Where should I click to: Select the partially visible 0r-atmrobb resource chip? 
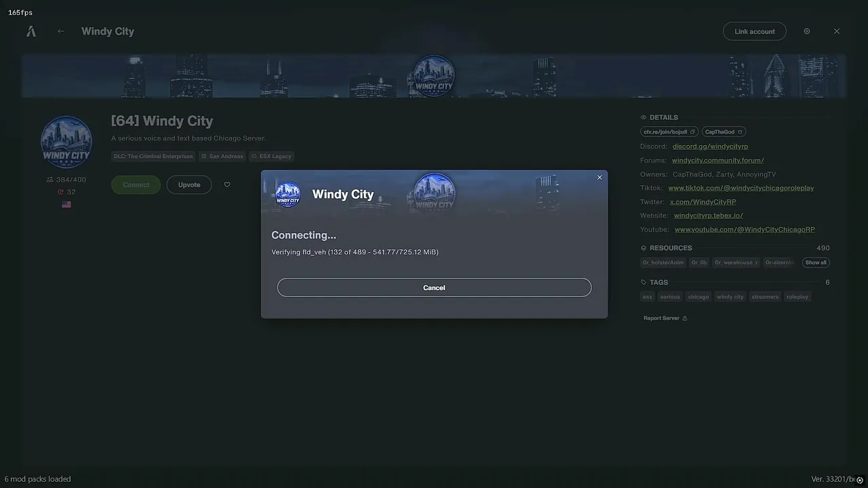[780, 262]
